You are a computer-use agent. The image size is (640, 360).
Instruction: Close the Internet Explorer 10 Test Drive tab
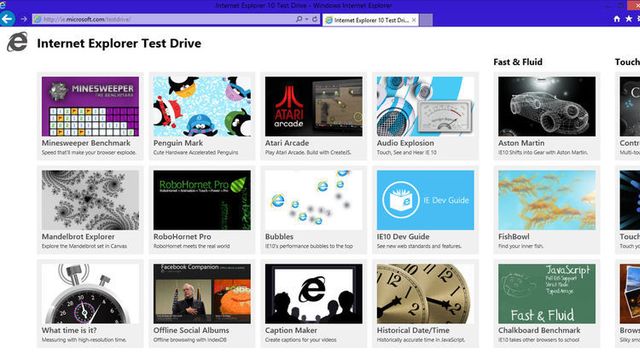[414, 20]
